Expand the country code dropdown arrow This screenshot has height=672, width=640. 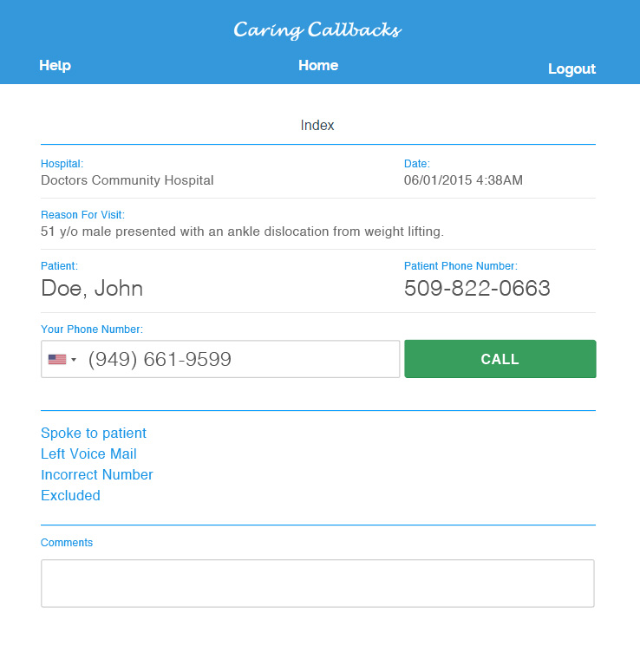(x=74, y=360)
